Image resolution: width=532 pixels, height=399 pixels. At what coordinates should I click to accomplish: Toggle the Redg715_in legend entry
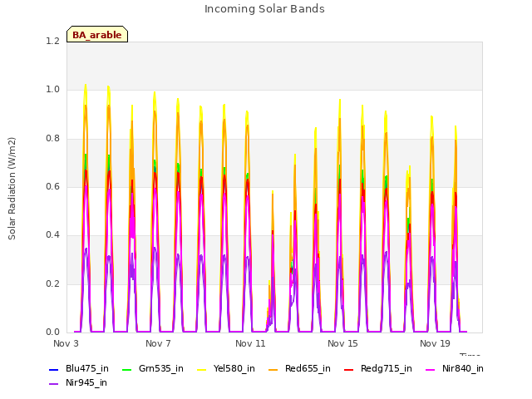(378, 369)
